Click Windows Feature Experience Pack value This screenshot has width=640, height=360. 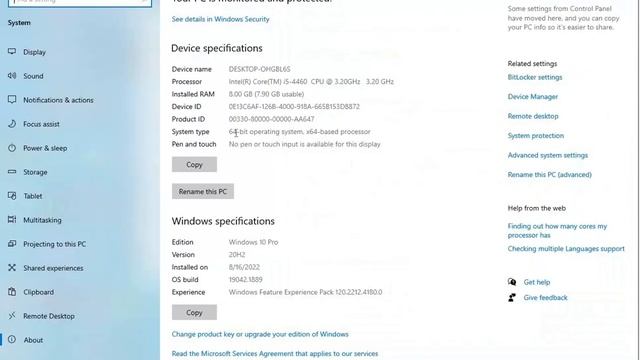(x=305, y=292)
